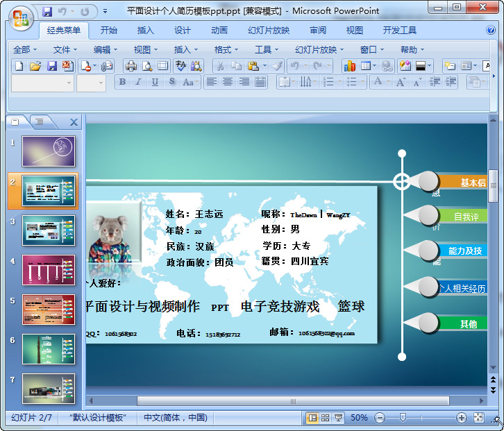Click the 能力及技能 blue navigation button
The height and width of the screenshot is (431, 504).
pyautogui.click(x=462, y=251)
